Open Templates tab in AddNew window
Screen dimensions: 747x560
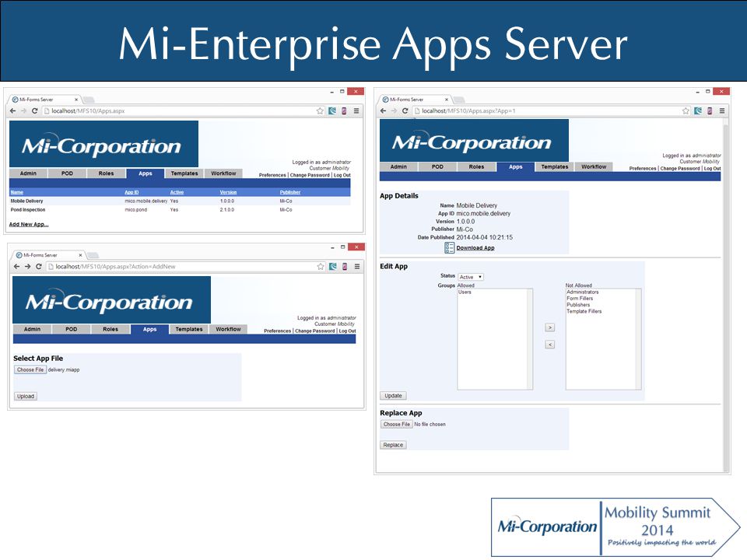(x=189, y=329)
